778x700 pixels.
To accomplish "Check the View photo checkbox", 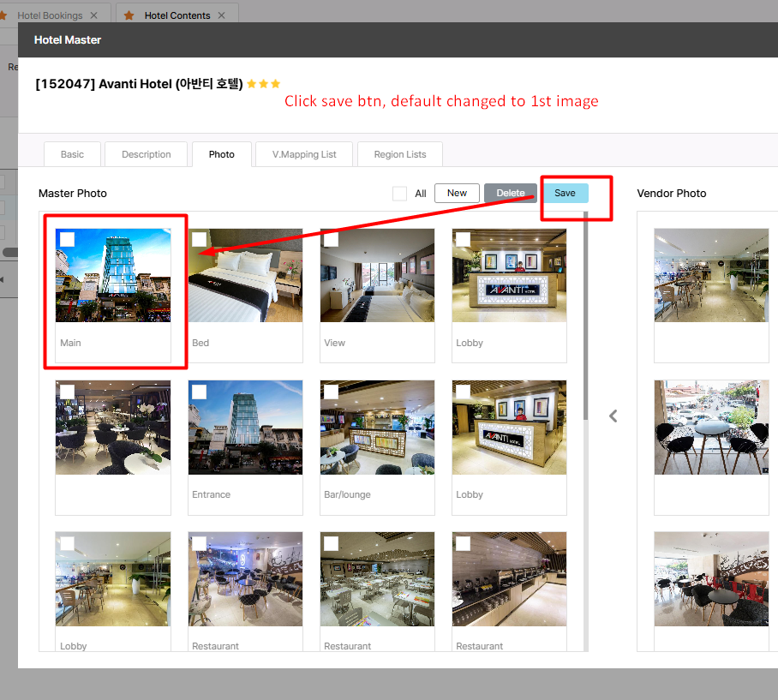I will point(331,240).
